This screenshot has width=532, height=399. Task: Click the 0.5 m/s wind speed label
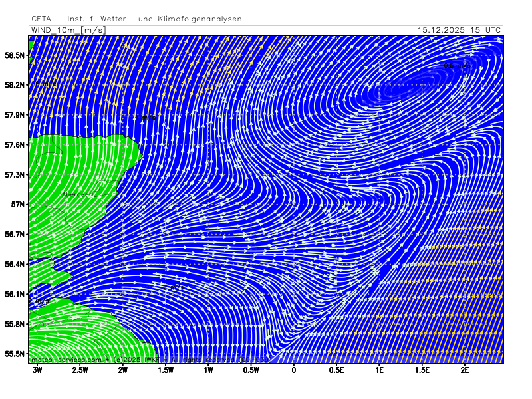pyautogui.click(x=457, y=66)
